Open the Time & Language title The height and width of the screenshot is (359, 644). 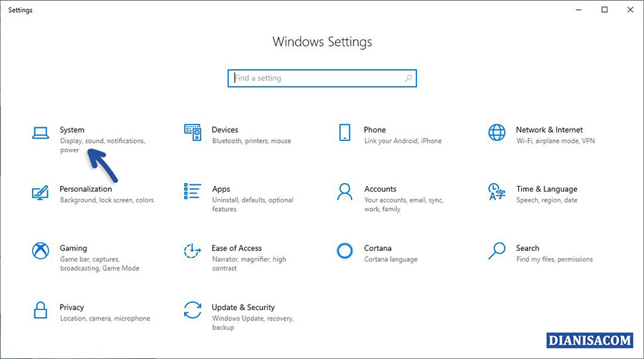pyautogui.click(x=547, y=189)
